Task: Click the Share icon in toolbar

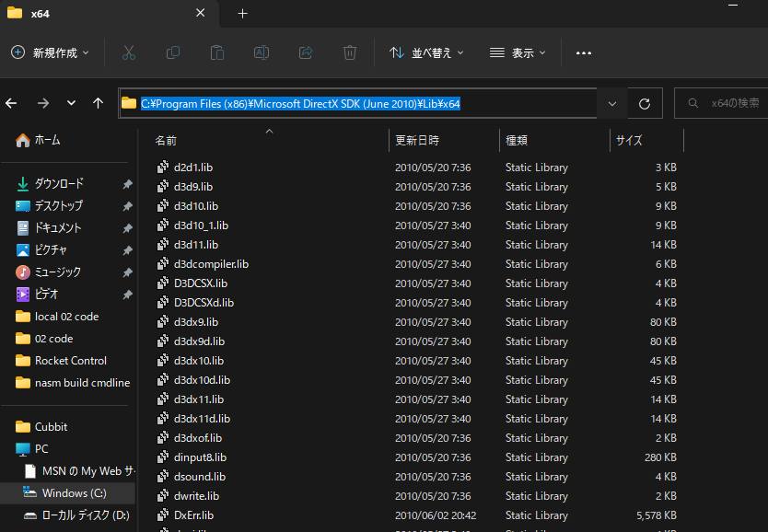Action: 306,52
